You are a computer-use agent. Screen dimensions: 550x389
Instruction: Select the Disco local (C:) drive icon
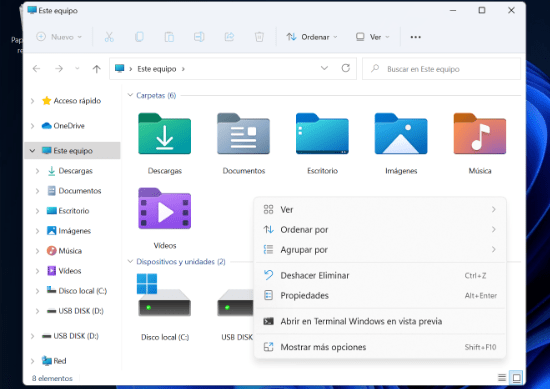click(x=165, y=295)
